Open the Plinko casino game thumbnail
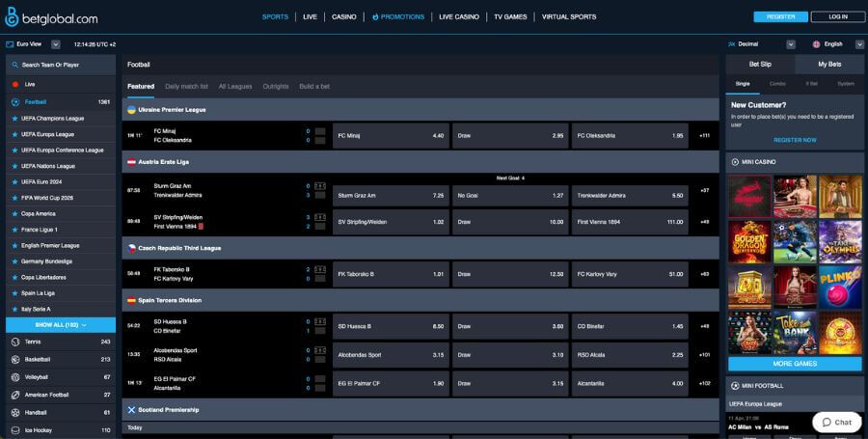Screen dimensions: 868x439 click(840, 288)
